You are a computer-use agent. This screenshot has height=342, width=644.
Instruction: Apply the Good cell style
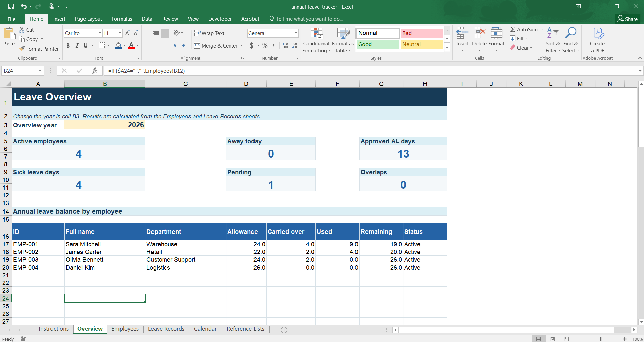click(377, 44)
